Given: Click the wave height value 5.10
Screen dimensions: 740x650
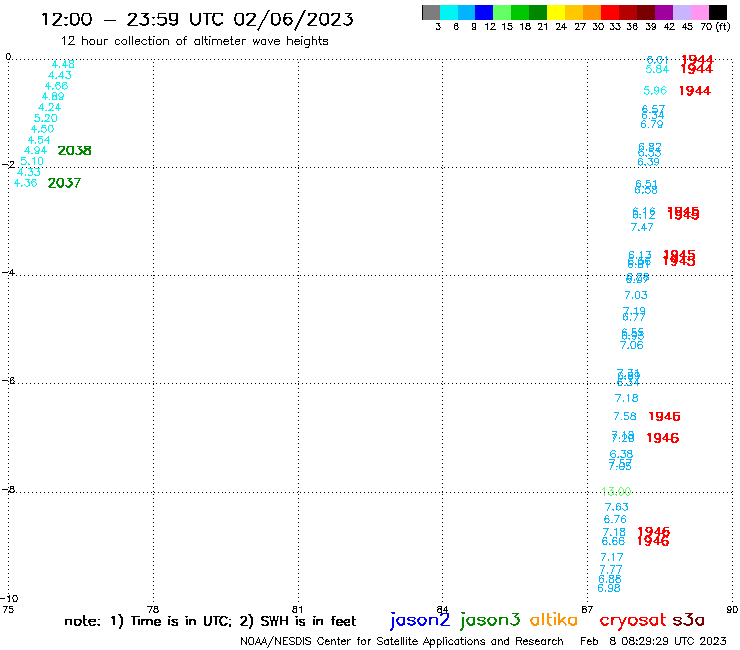Looking at the screenshot, I should pyautogui.click(x=32, y=161).
